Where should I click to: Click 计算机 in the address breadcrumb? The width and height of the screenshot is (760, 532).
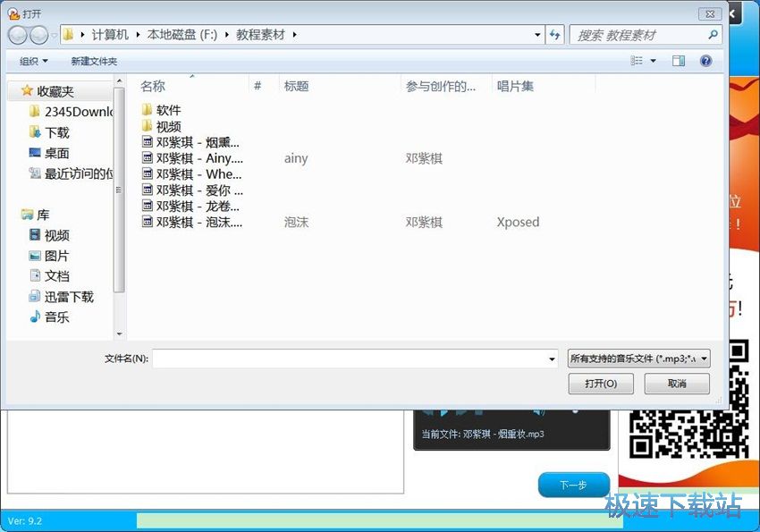111,35
